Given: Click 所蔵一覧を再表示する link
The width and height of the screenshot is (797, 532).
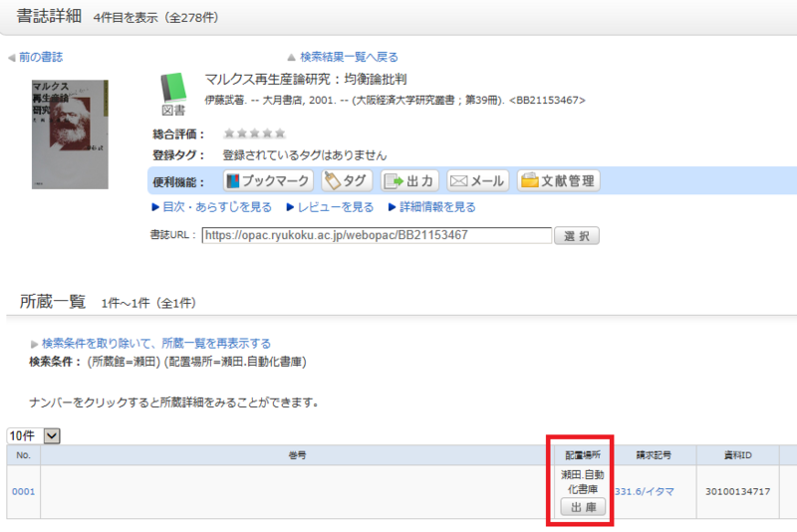Looking at the screenshot, I should [155, 343].
